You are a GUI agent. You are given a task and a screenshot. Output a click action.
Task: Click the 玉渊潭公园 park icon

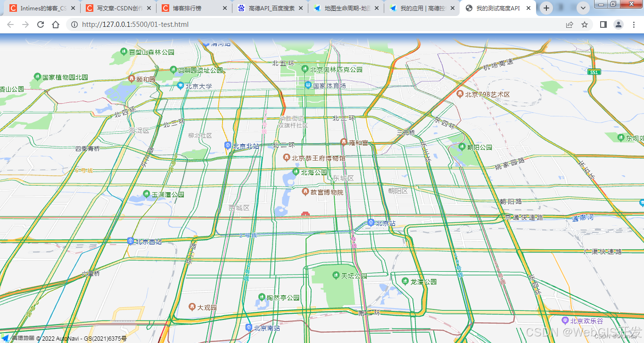coord(146,194)
